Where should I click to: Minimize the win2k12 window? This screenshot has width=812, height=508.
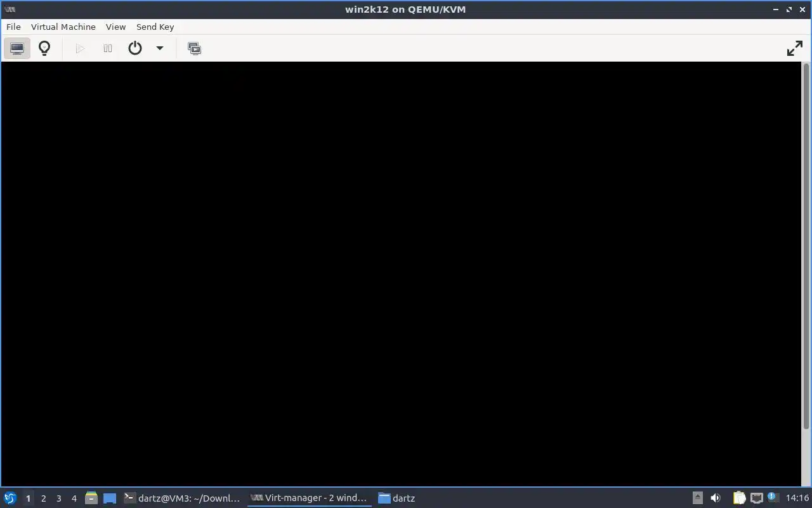[776, 10]
